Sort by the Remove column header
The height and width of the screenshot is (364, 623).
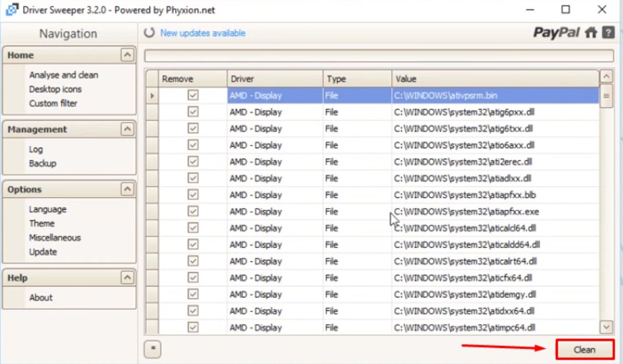(193, 79)
